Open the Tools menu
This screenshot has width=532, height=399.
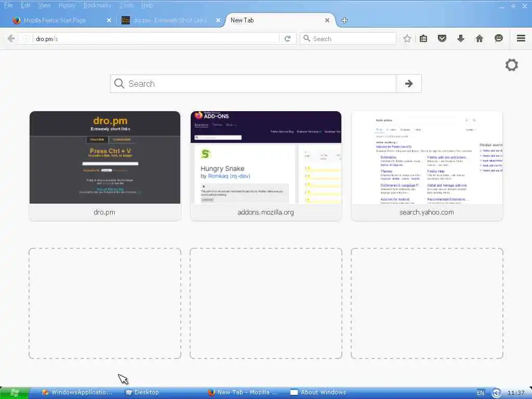point(127,5)
